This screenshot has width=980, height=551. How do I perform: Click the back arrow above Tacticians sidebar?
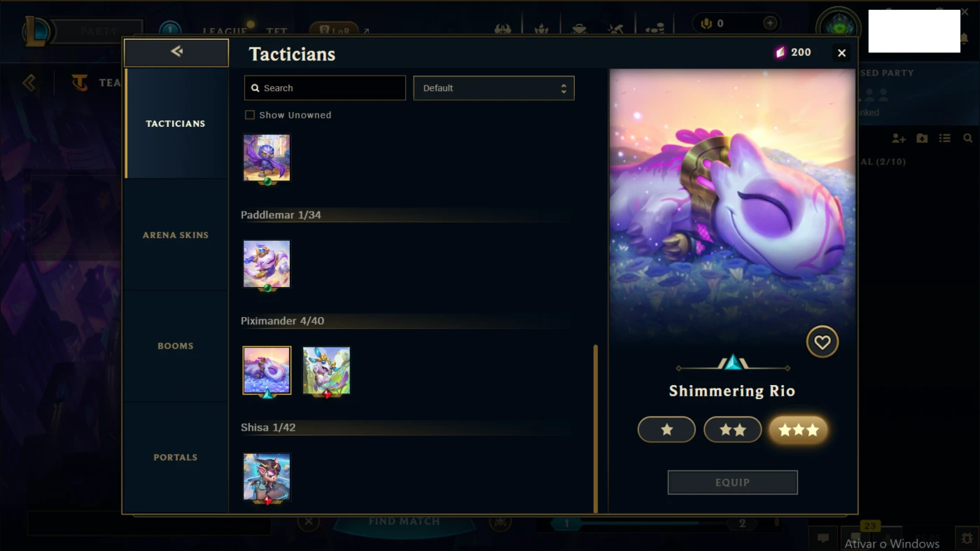176,52
